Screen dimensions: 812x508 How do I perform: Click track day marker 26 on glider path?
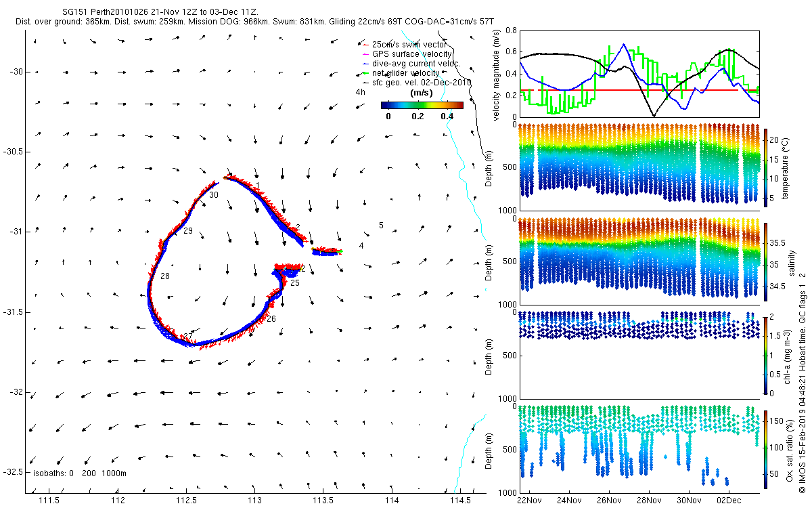pyautogui.click(x=271, y=318)
